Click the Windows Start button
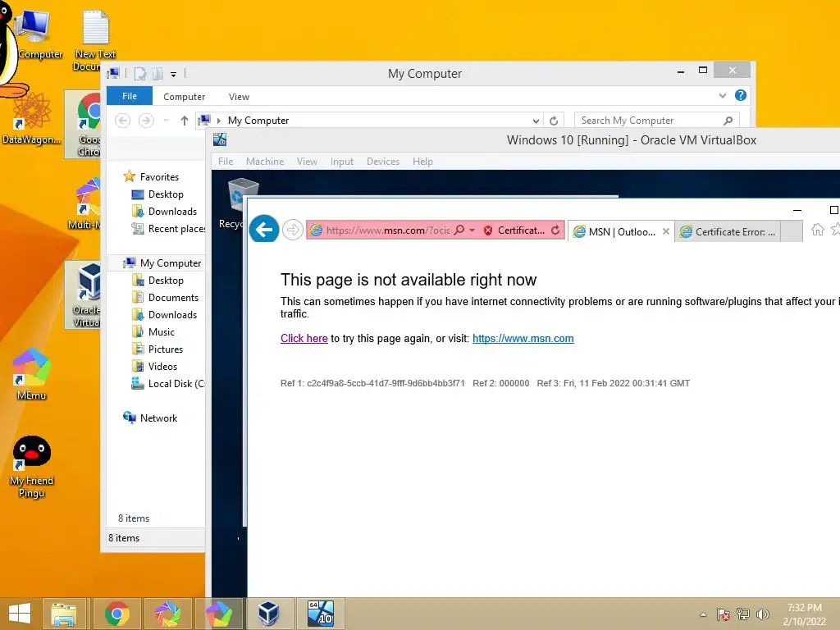This screenshot has width=840, height=630. click(20, 614)
